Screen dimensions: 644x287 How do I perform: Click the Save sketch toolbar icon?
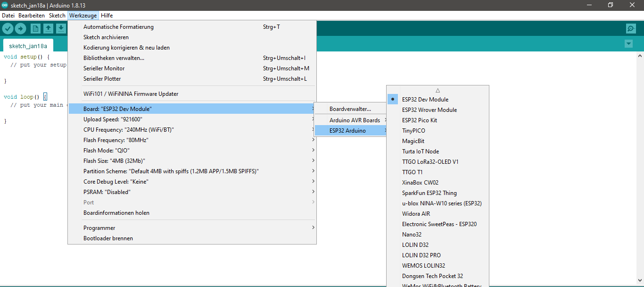click(x=61, y=28)
